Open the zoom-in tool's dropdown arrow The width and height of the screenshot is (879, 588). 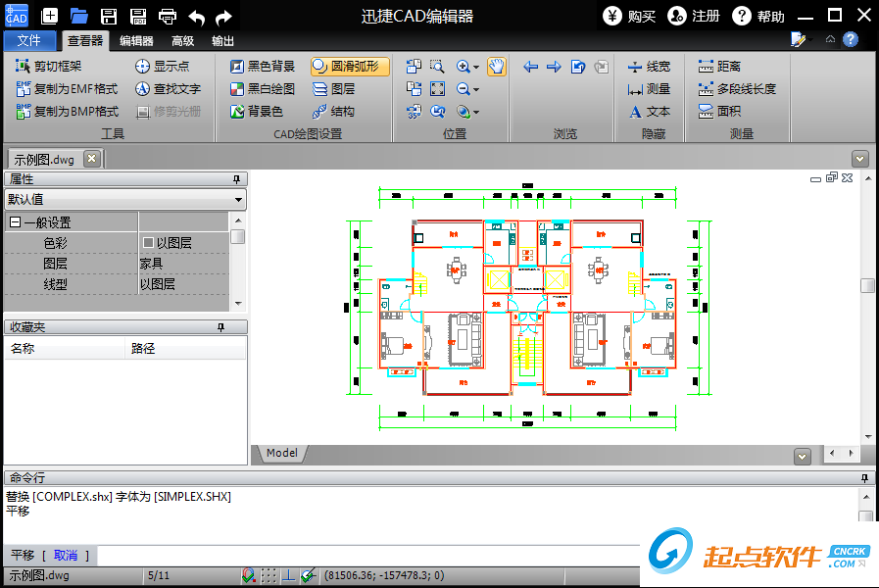tap(475, 67)
